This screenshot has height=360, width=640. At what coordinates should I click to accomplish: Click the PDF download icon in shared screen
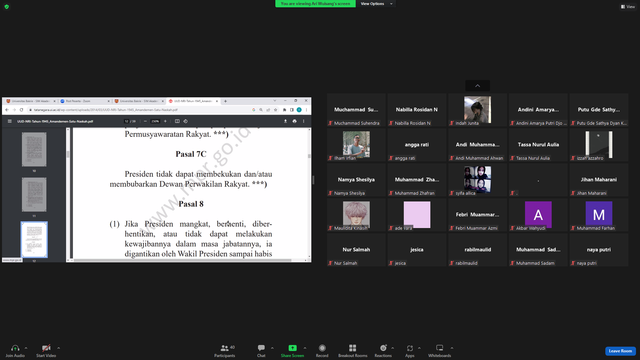coord(285,121)
